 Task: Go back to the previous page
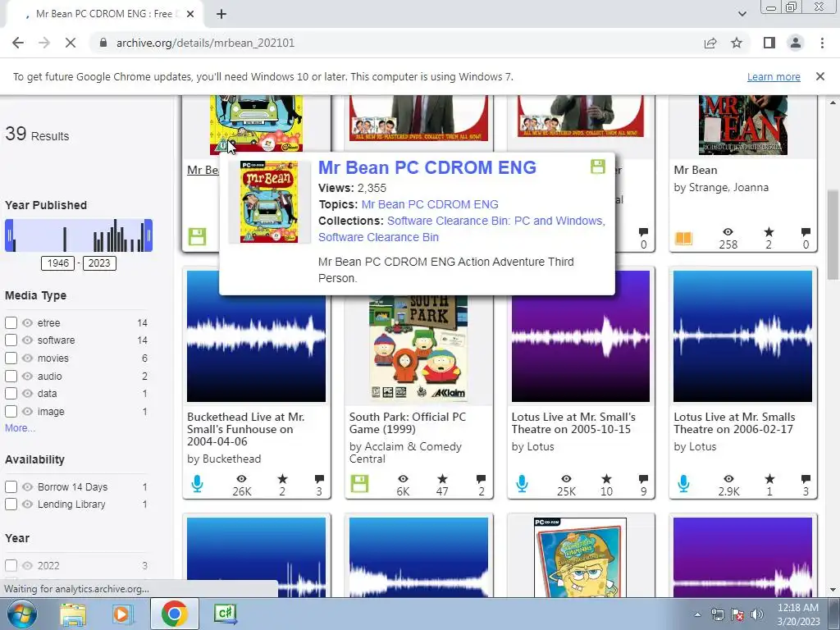(x=18, y=43)
